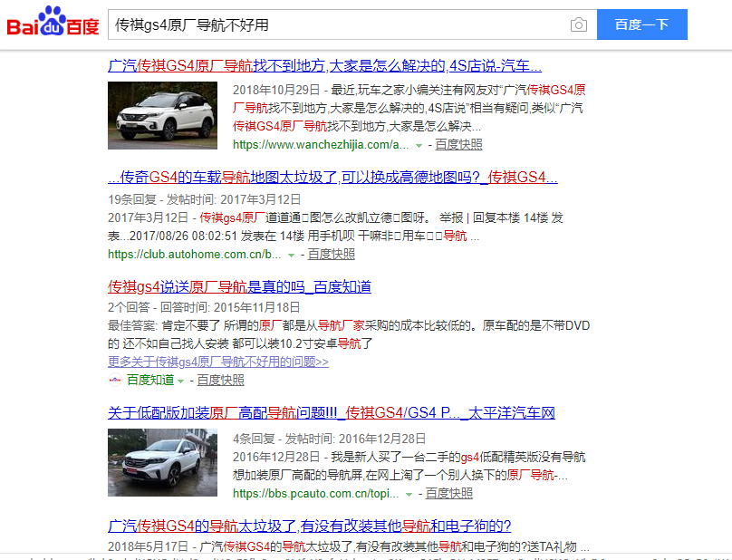Expand dropdown arrow next to 百度知道

click(x=180, y=381)
